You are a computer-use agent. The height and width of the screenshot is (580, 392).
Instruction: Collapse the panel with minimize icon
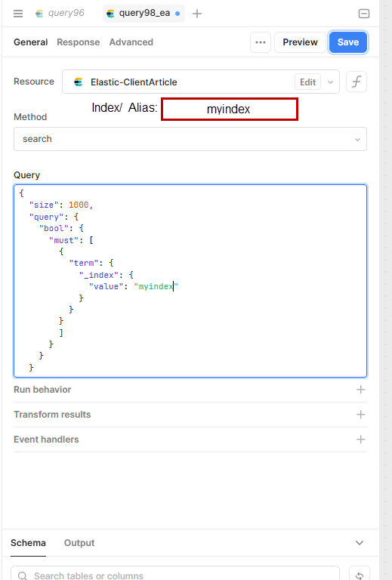[364, 14]
